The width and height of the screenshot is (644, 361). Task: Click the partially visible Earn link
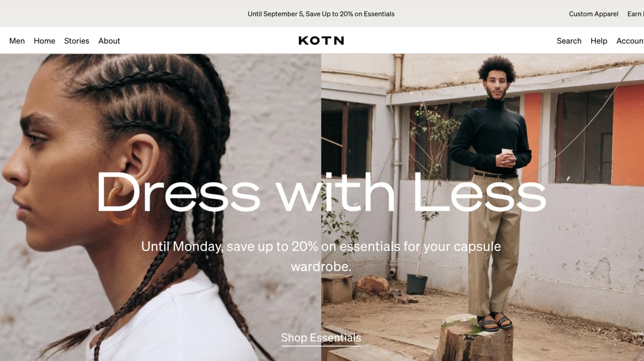point(635,14)
